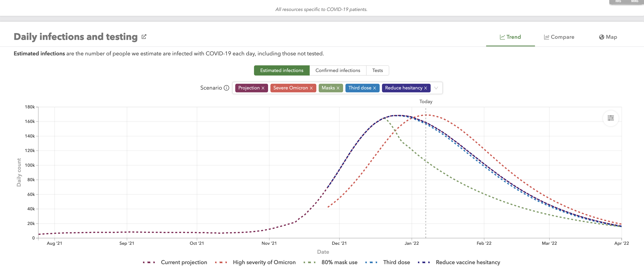Click the Feb '22 axis label
This screenshot has height=270, width=644.
[x=484, y=243]
